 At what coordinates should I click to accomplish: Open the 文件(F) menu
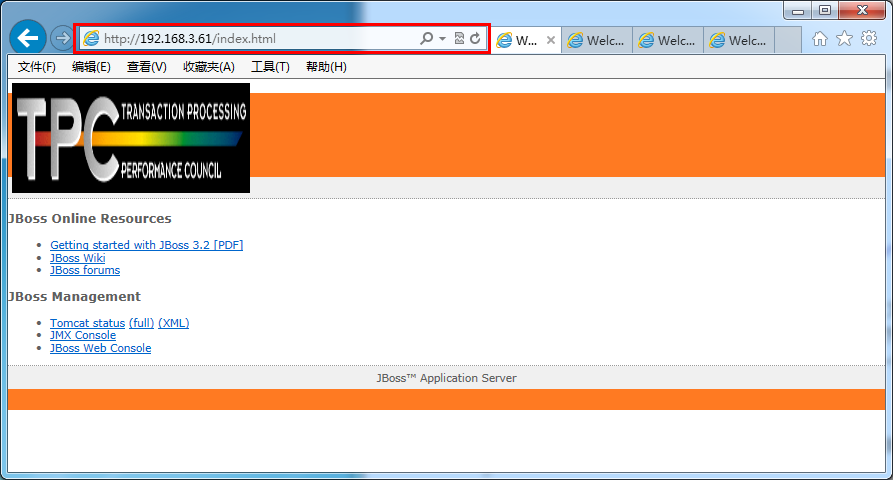[36, 67]
